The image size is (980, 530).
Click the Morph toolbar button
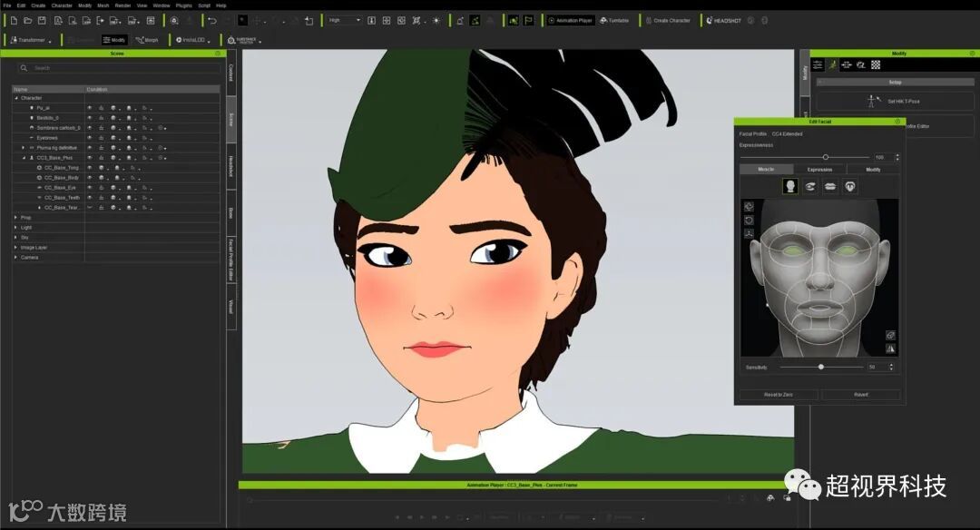148,40
